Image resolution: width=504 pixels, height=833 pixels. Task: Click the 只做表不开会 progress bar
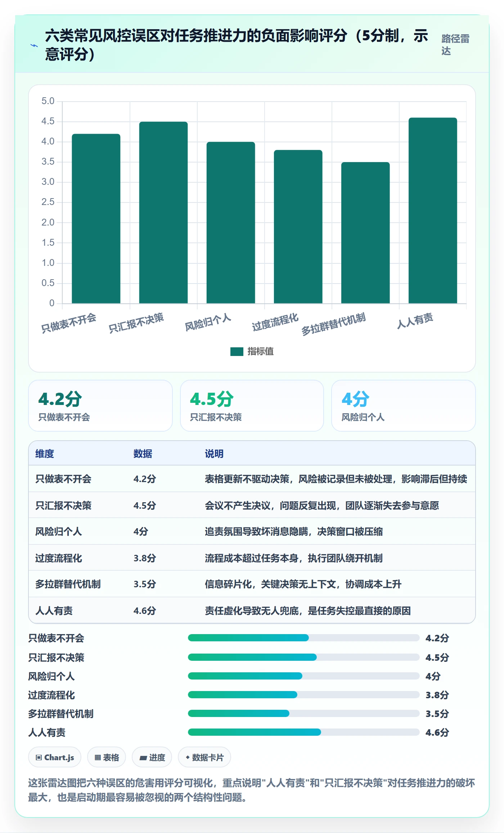303,638
